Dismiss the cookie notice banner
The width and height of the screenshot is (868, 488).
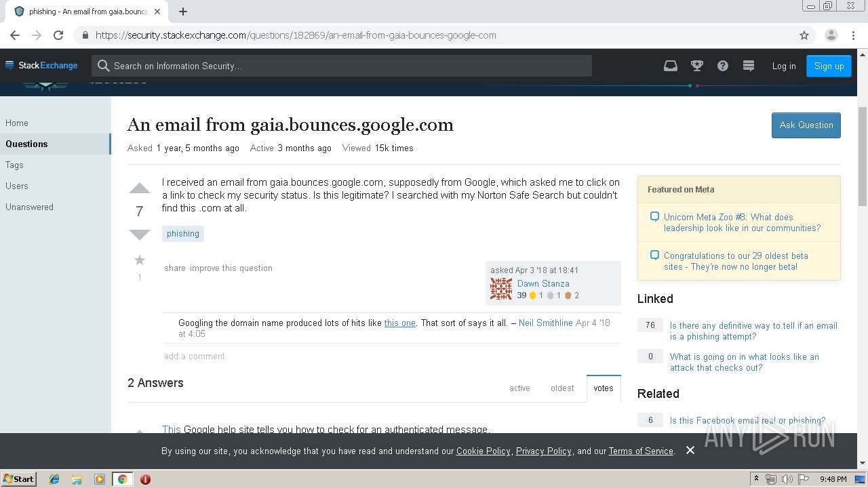pyautogui.click(x=690, y=450)
